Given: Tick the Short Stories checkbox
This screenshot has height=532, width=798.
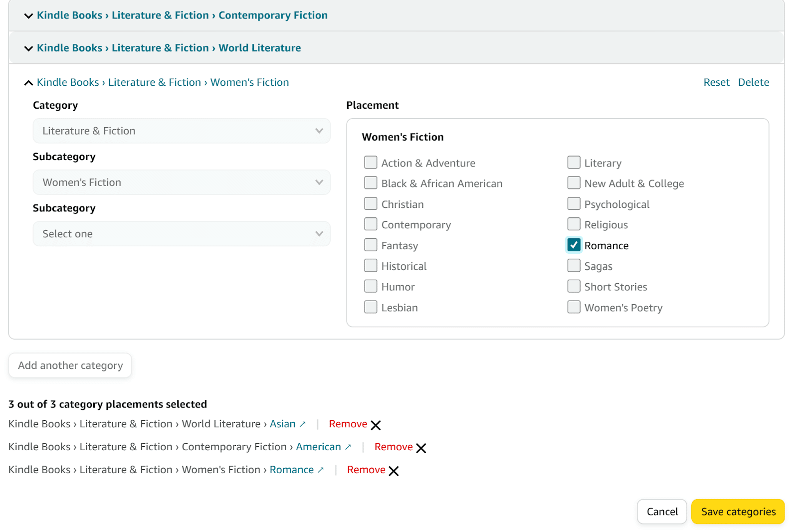Looking at the screenshot, I should pyautogui.click(x=574, y=286).
